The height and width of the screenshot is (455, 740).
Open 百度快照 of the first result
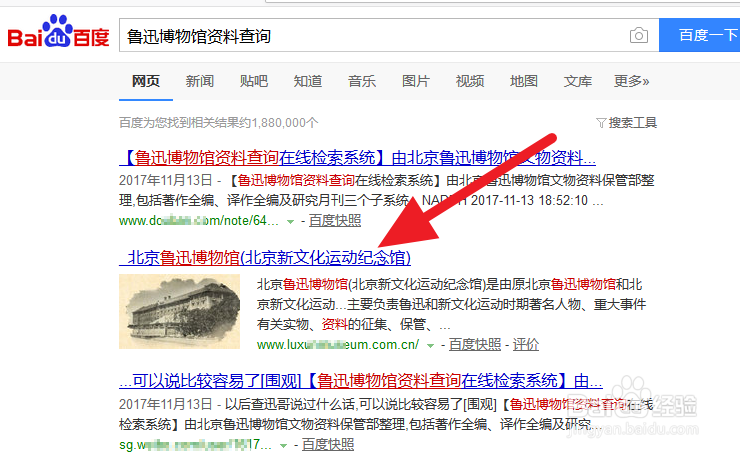335,220
